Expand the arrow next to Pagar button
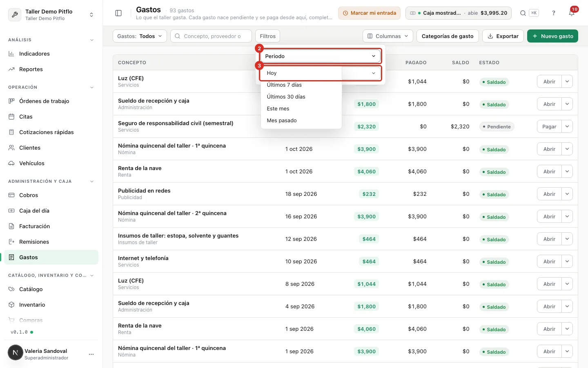Image resolution: width=588 pixels, height=368 pixels. tap(567, 126)
